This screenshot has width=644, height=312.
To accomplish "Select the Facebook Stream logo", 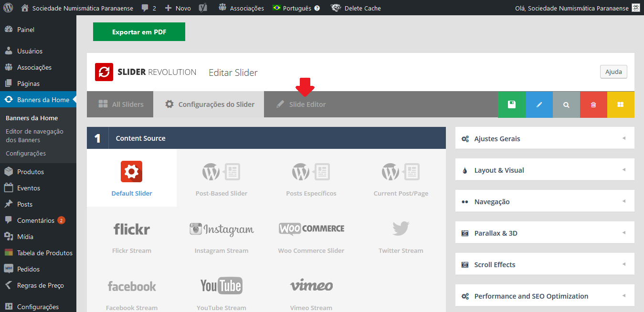I will click(132, 286).
